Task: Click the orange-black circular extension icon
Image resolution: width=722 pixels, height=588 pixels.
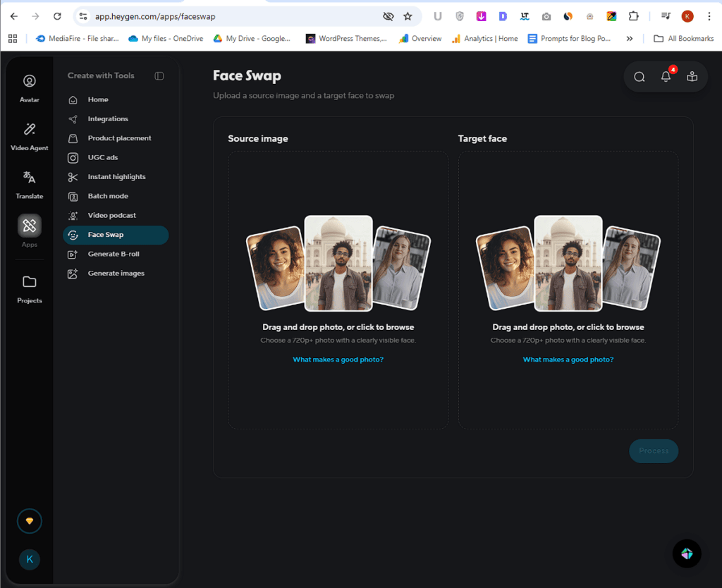Action: [568, 17]
